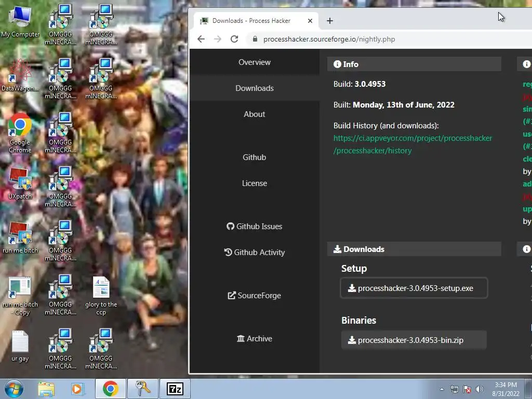
Task: Download processhacker-3.0.4953-bin.zip
Action: tap(414, 340)
